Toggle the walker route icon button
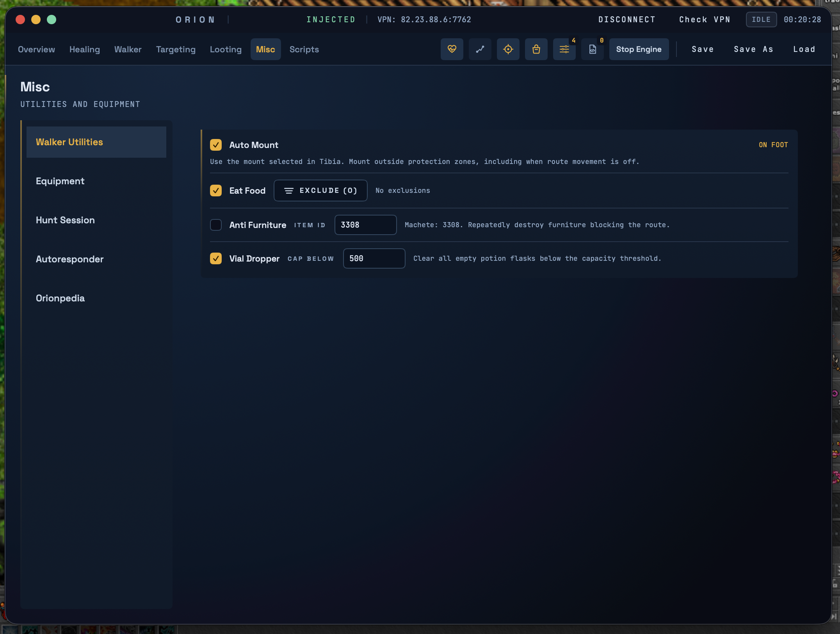This screenshot has width=840, height=634. (x=480, y=49)
